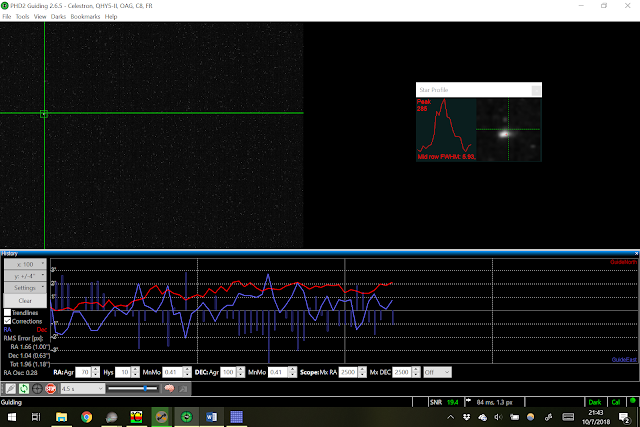This screenshot has height=427, width=640.
Task: Click the red Stop icon
Action: click(51, 389)
